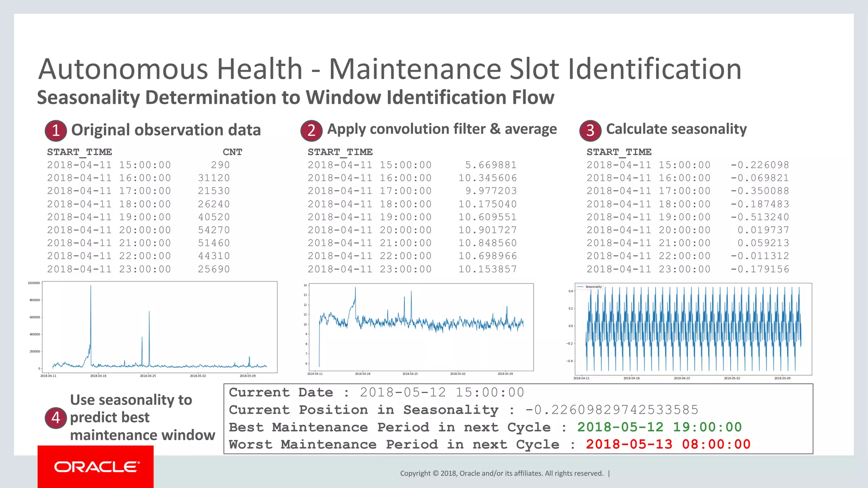Click the Oracle logo
The image size is (868, 488).
click(96, 467)
